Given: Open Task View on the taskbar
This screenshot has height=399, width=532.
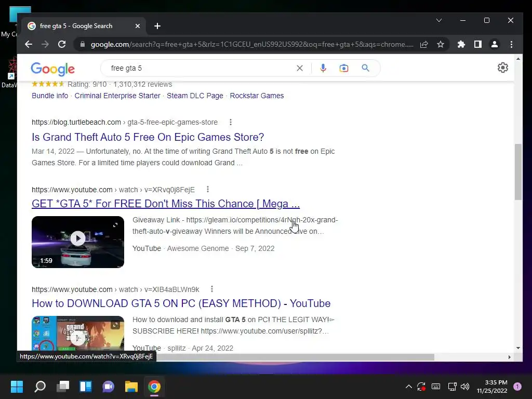Looking at the screenshot, I should (x=63, y=387).
